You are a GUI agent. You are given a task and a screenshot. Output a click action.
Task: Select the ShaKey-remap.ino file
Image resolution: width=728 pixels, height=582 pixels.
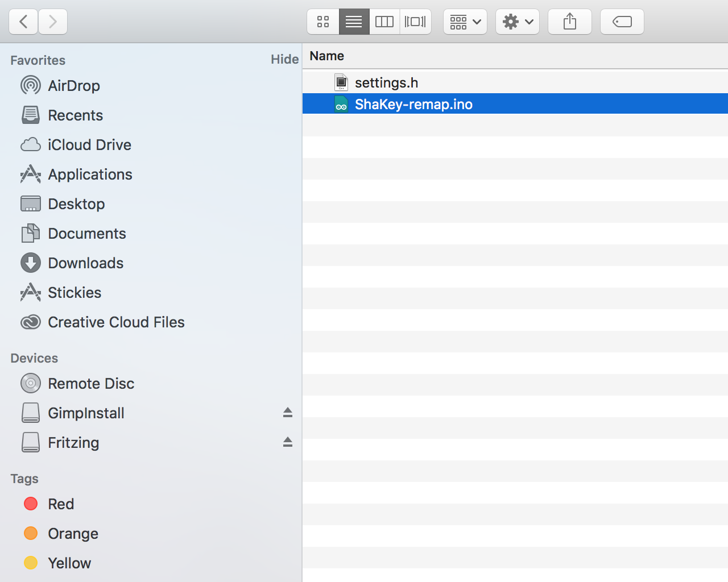(x=515, y=103)
